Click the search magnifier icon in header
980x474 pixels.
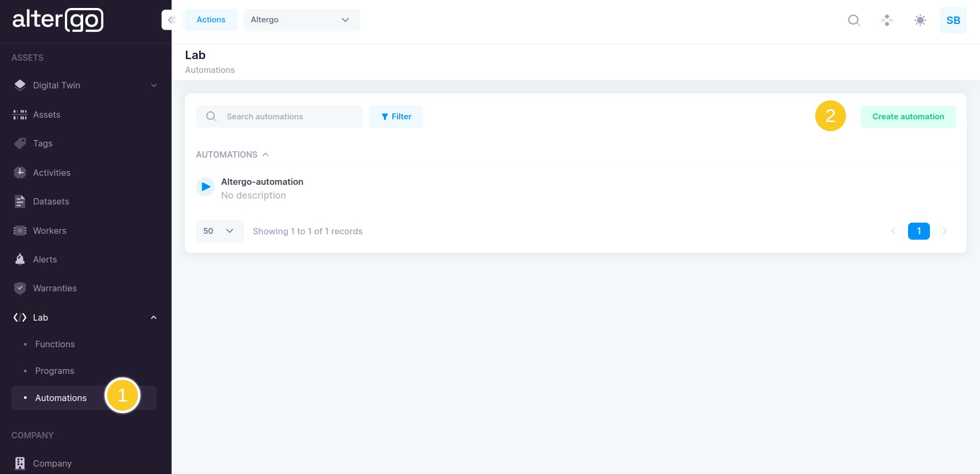[854, 20]
